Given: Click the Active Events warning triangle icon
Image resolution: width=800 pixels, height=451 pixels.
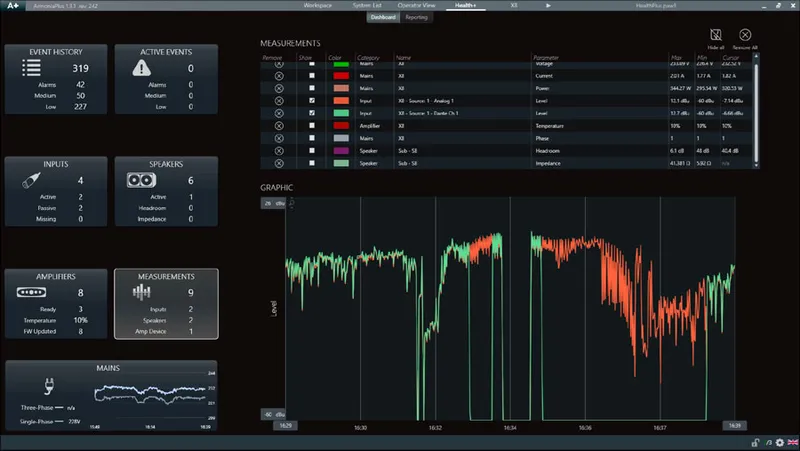Looking at the screenshot, I should tap(141, 68).
